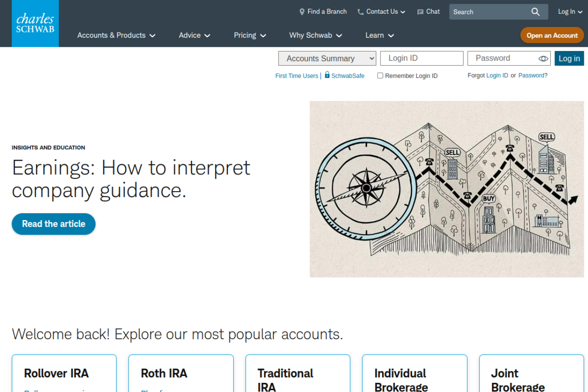Open Chat via the speech bubble icon

tap(420, 12)
